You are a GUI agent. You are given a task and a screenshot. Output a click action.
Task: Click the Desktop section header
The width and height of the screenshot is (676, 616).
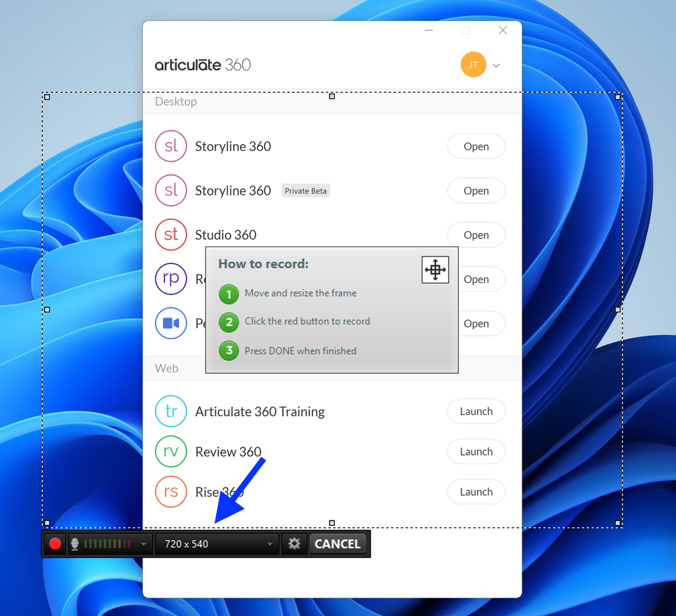pyautogui.click(x=176, y=102)
